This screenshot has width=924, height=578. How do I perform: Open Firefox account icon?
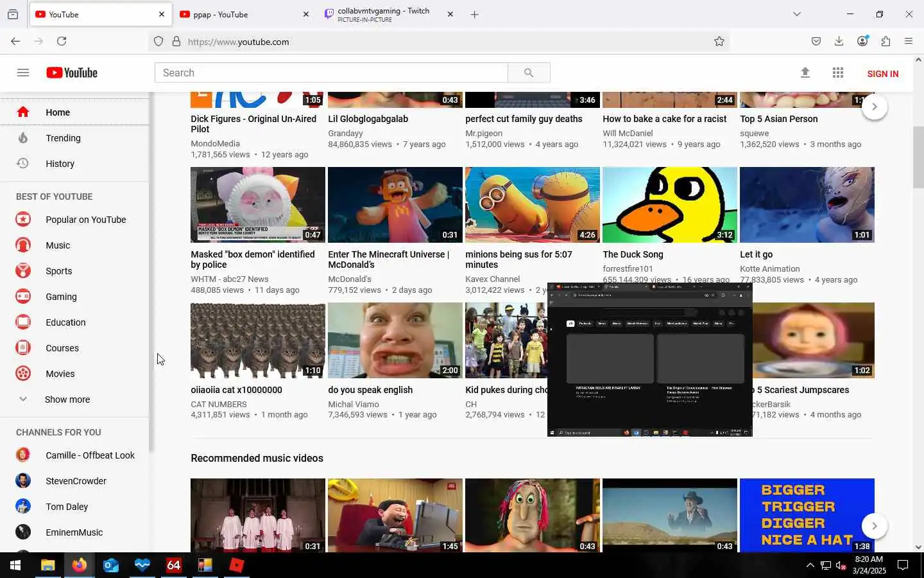tap(862, 41)
